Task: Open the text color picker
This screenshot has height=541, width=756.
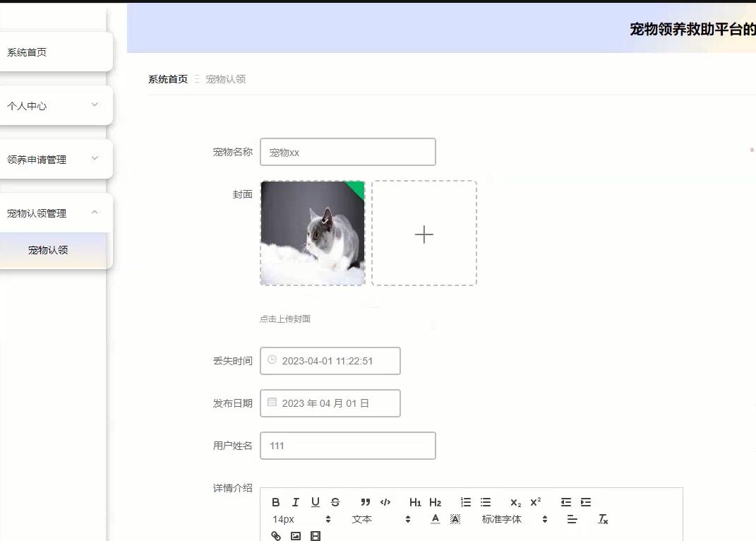Action: click(436, 519)
